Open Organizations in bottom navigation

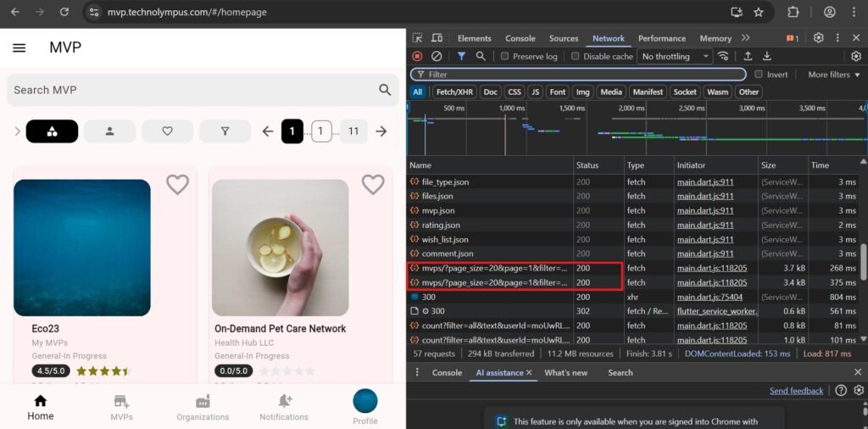tap(203, 408)
